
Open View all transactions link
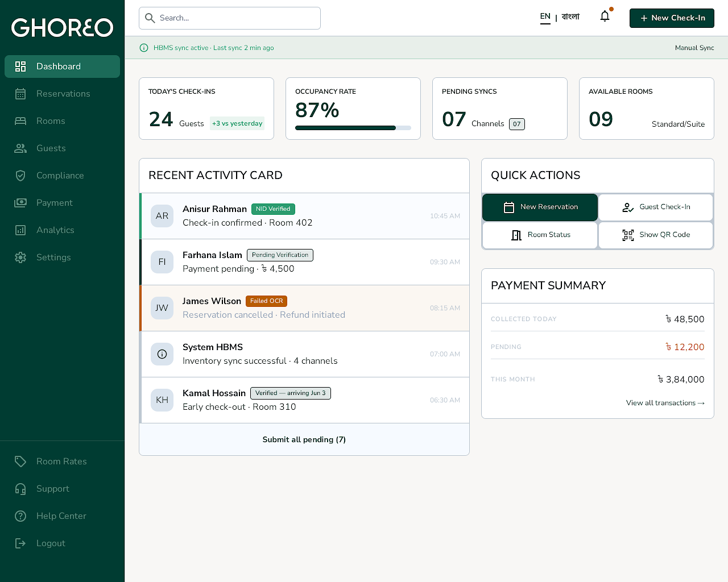665,403
